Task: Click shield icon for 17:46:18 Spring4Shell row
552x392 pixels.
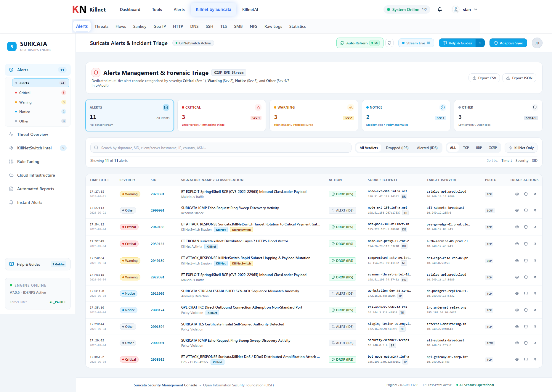Action: coord(526,277)
